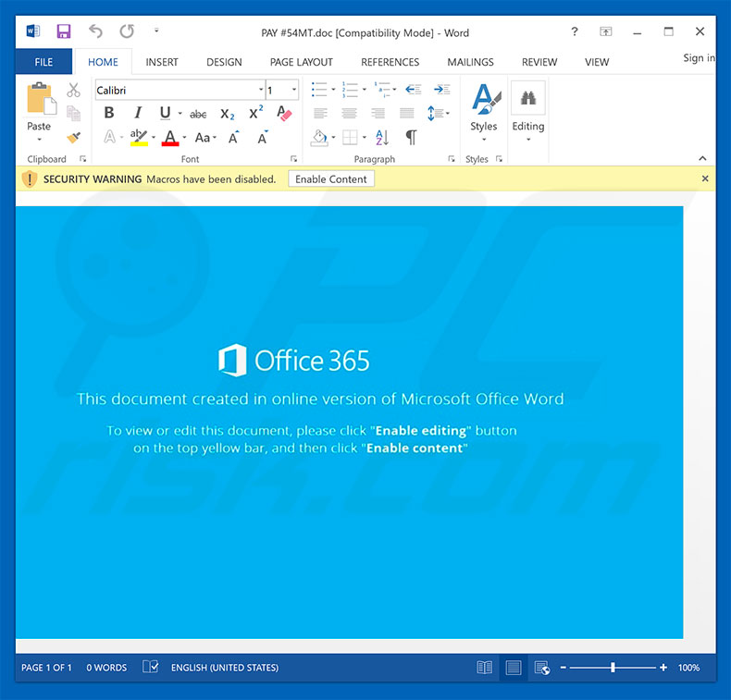Viewport: 731px width, 700px height.
Task: Click the Enable Content button
Action: [x=331, y=178]
